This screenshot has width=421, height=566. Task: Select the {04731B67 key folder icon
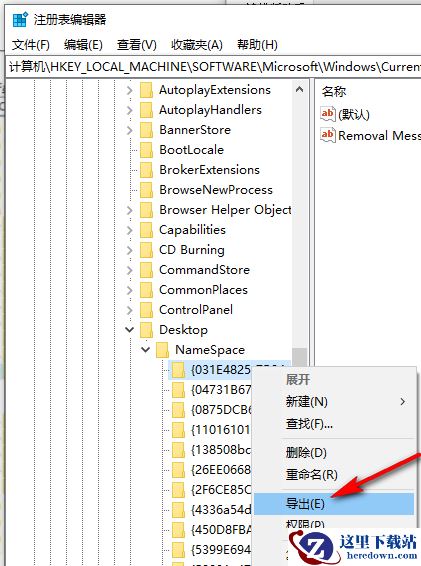(x=178, y=390)
